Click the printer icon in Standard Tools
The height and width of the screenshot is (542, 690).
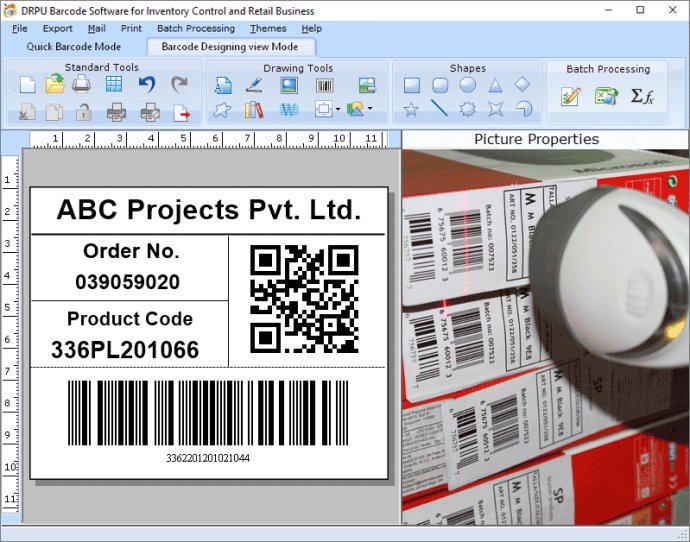(x=82, y=84)
